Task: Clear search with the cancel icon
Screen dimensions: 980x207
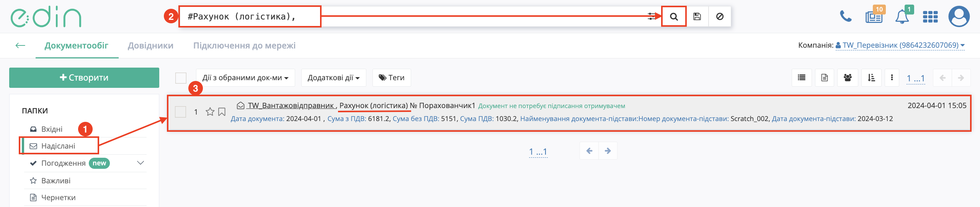Action: coord(720,17)
